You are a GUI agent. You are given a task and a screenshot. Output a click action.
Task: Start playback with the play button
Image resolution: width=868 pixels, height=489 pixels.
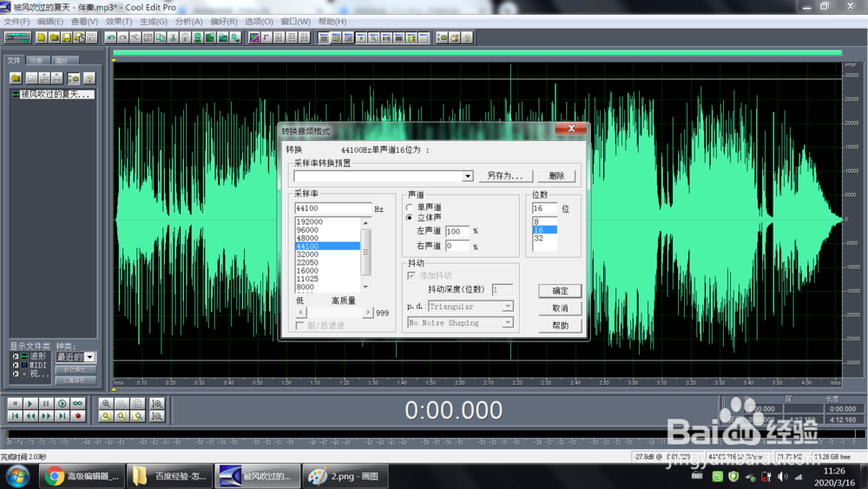pyautogui.click(x=30, y=404)
